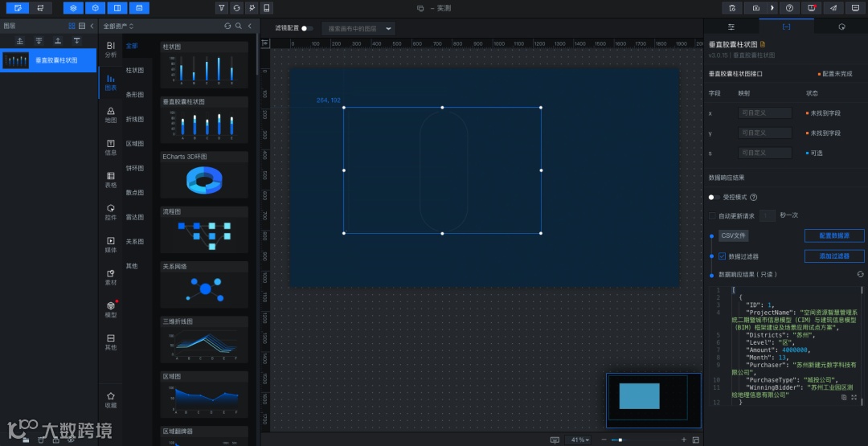Toggle the 滤镜配置 switch
The width and height of the screenshot is (868, 446).
pyautogui.click(x=307, y=28)
